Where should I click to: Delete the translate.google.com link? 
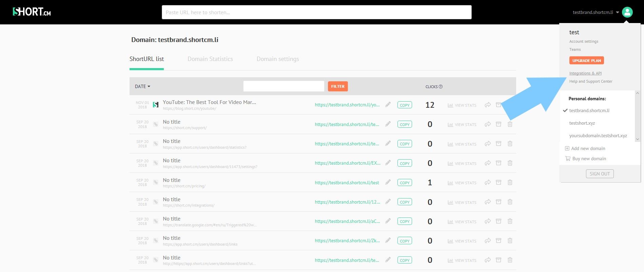pyautogui.click(x=510, y=221)
